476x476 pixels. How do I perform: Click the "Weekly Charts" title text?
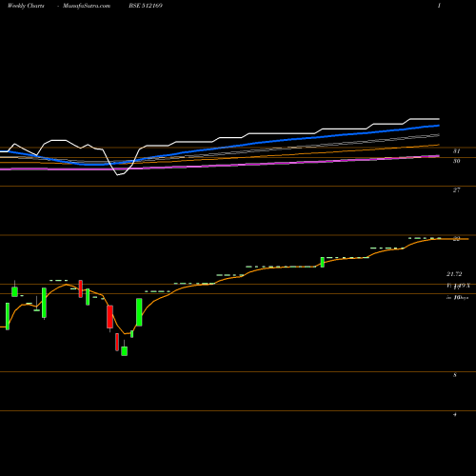(26, 6)
